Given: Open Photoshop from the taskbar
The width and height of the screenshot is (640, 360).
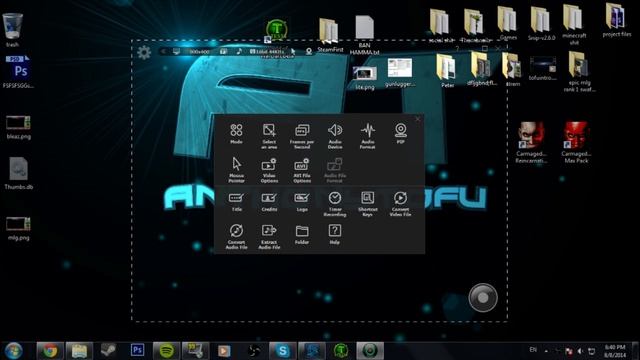Looking at the screenshot, I should click(x=138, y=350).
